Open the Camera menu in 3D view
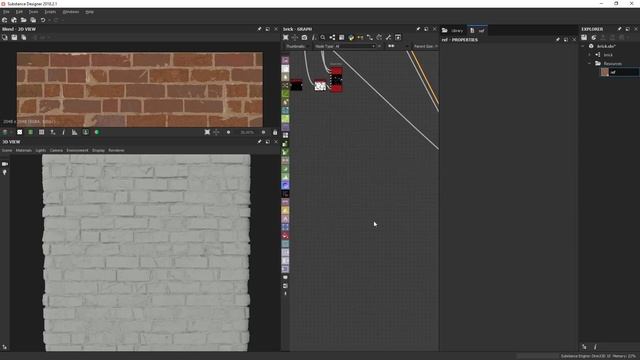The height and width of the screenshot is (360, 640). [56, 150]
